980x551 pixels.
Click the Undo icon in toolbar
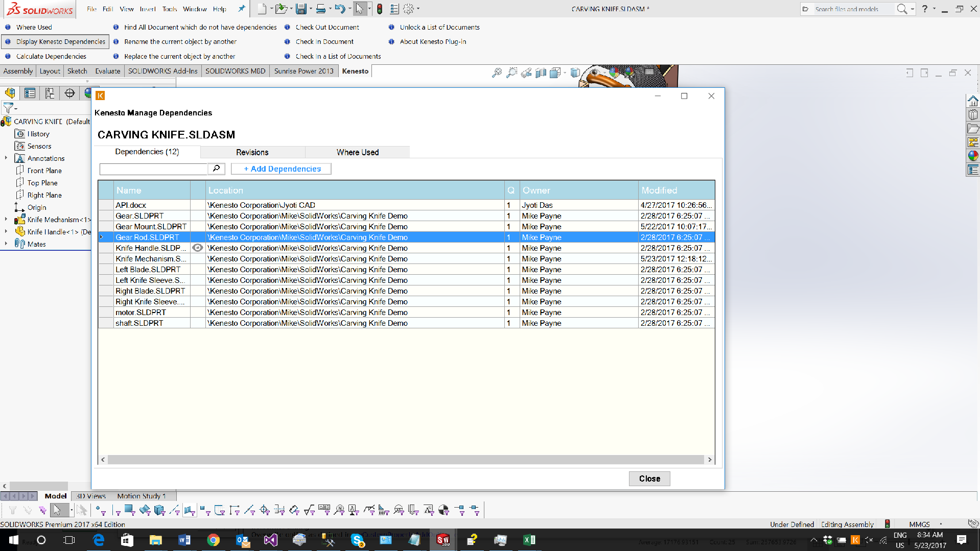pos(340,9)
